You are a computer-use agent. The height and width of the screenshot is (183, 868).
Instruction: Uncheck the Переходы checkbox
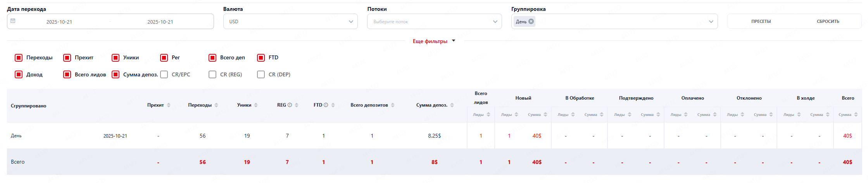[19, 58]
